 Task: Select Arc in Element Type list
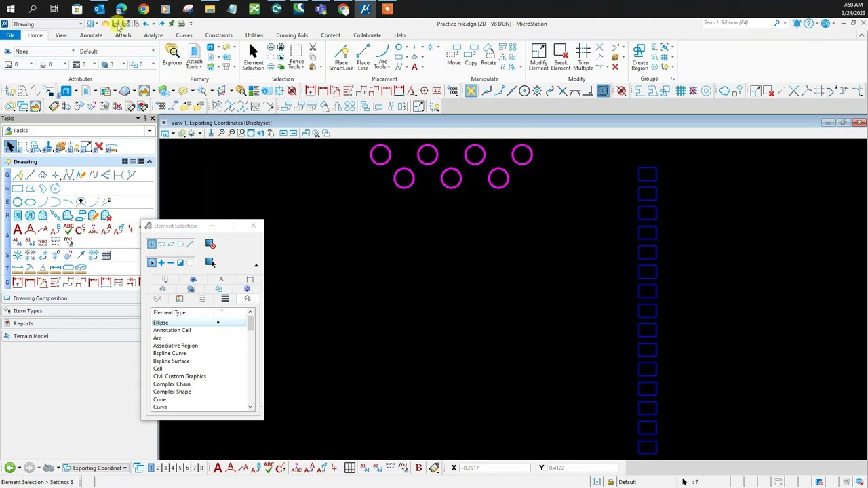[x=157, y=338]
